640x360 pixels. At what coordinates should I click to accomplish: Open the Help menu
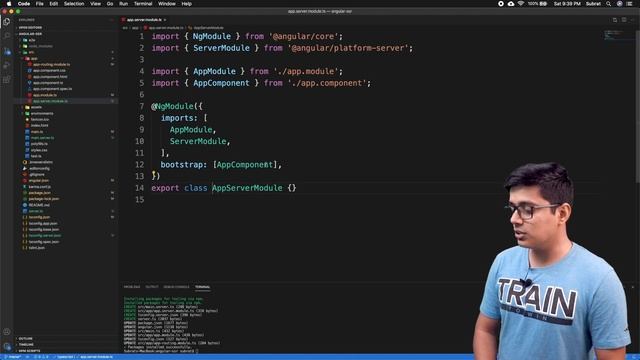187,4
